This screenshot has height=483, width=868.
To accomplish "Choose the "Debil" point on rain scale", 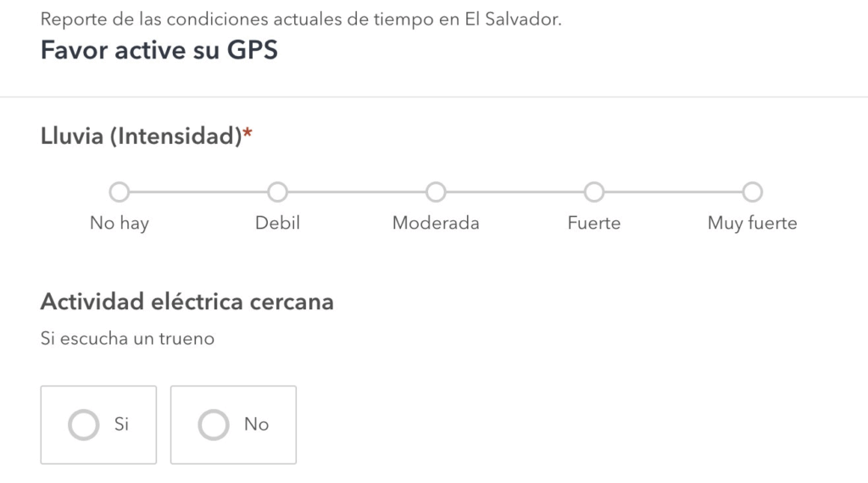I will point(277,192).
